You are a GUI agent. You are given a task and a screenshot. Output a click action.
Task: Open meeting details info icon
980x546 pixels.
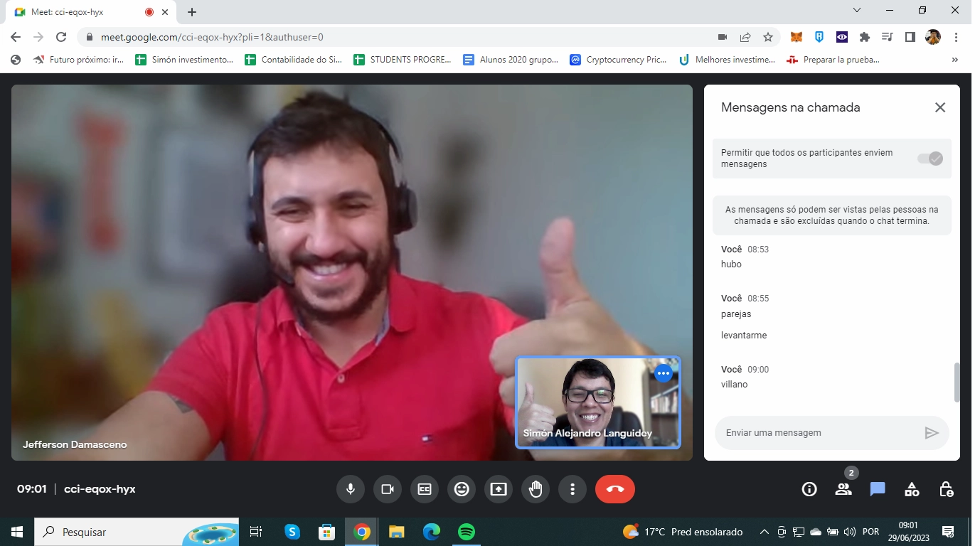[809, 489]
